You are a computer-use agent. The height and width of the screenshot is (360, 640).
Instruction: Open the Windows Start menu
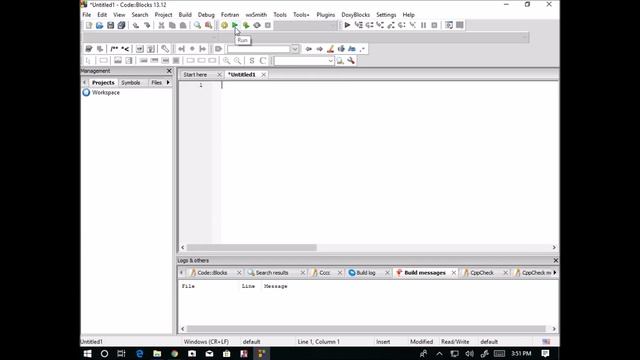point(87,353)
